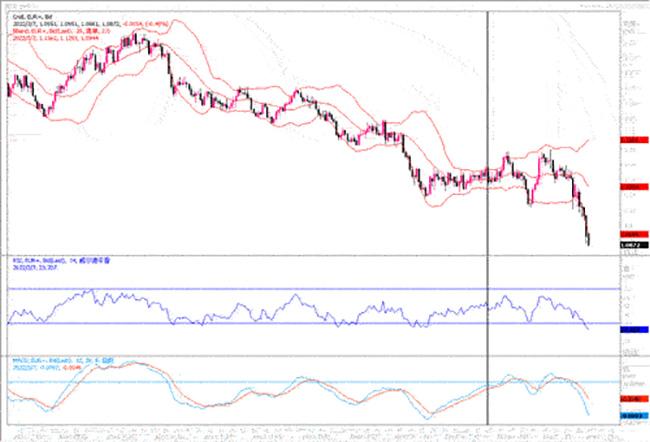Click the divider between RSI and MACD panels
Image resolution: width=650 pixels, height=442 pixels.
300,353
